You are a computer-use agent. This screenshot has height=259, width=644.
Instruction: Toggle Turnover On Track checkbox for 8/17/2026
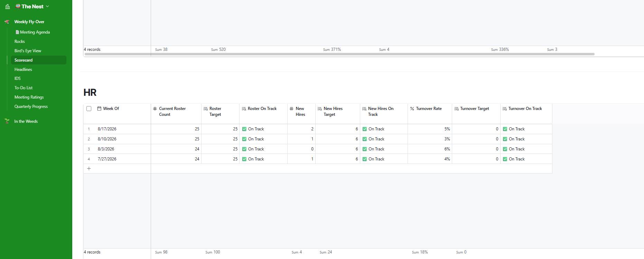[505, 129]
